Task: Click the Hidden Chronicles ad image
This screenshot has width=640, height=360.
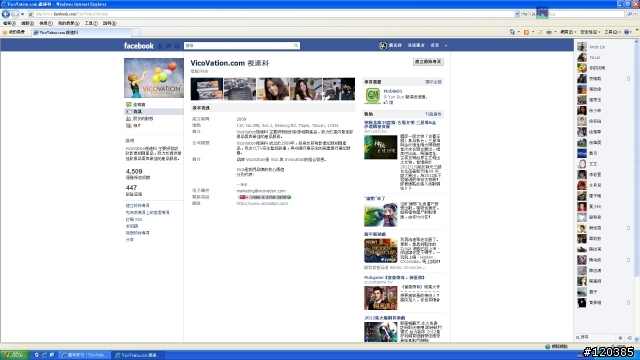Action: coord(380,251)
